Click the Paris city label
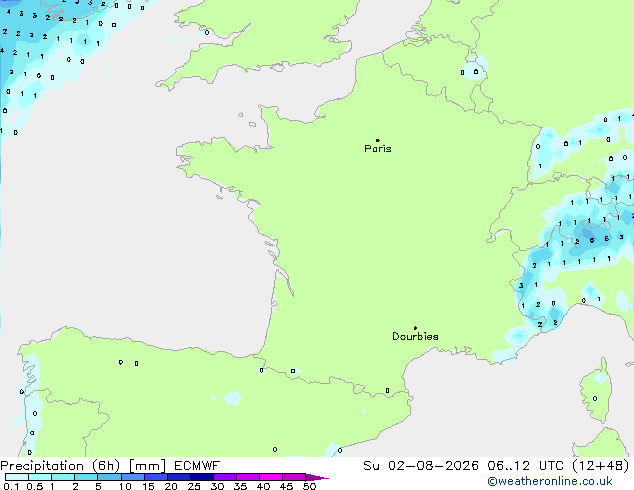 click(378, 149)
